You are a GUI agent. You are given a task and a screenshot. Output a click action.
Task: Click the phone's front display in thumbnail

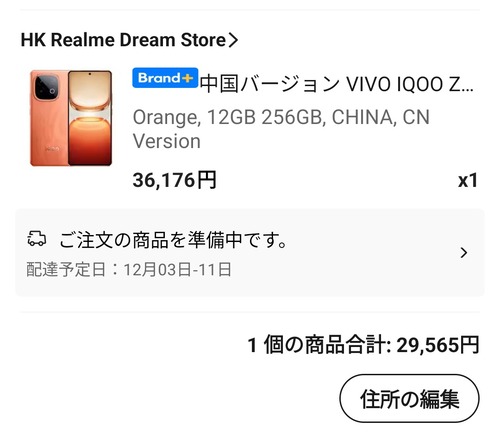90,118
